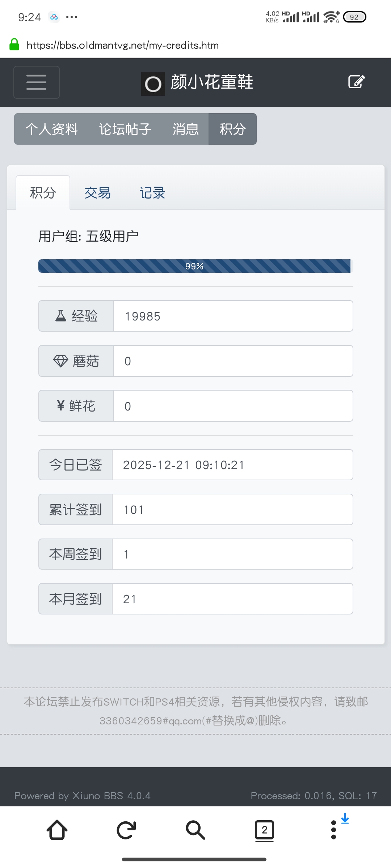Open browser overflow menu with three dots
391x868 pixels.
click(333, 830)
